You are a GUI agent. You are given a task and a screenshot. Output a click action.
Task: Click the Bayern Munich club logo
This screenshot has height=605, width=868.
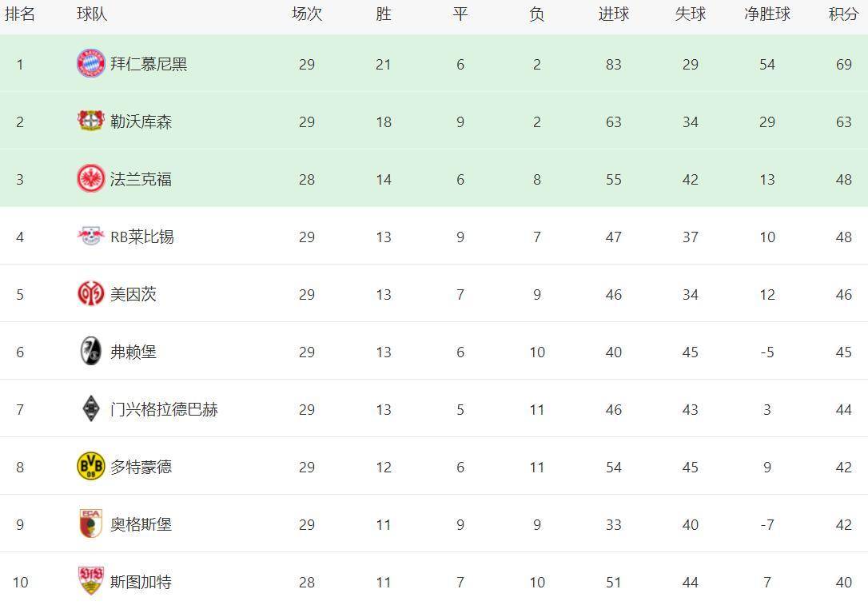(x=90, y=64)
